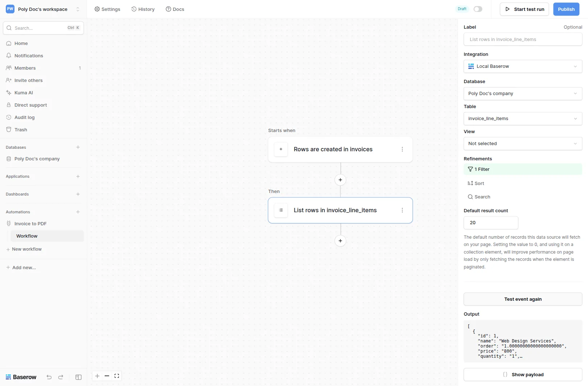Click Add new... in sidebar
This screenshot has width=588, height=386.
pyautogui.click(x=21, y=268)
